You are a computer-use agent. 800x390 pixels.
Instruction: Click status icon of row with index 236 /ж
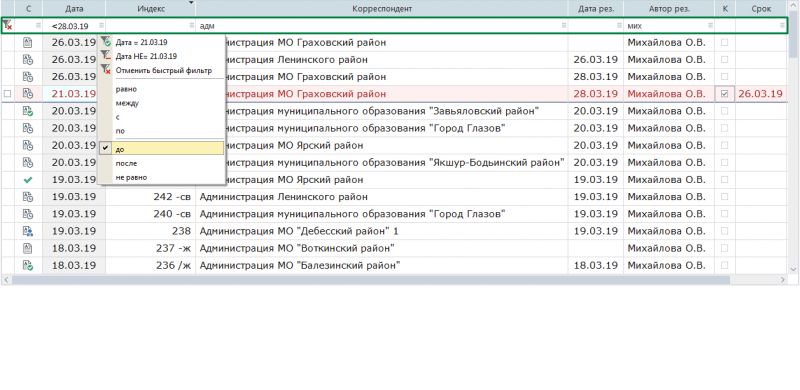[28, 265]
